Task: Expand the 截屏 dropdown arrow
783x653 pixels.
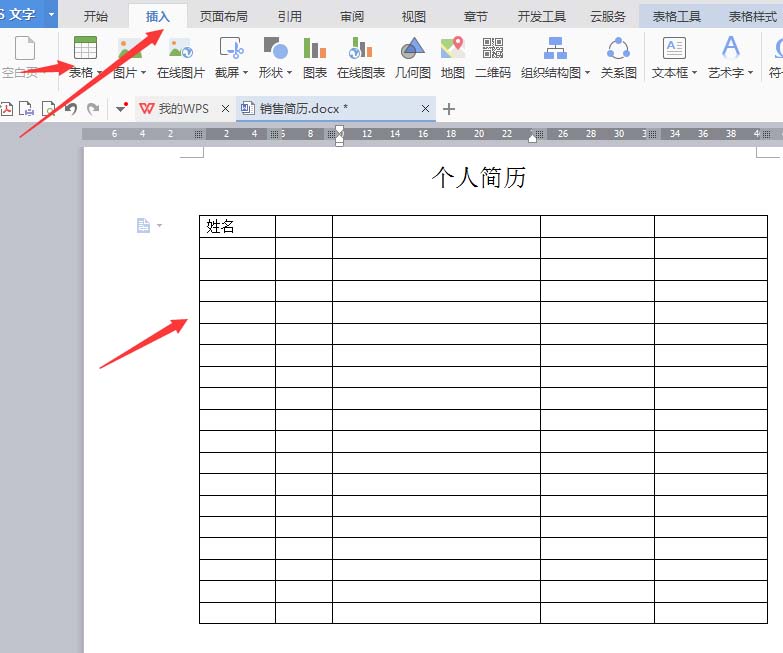Action: click(x=245, y=73)
